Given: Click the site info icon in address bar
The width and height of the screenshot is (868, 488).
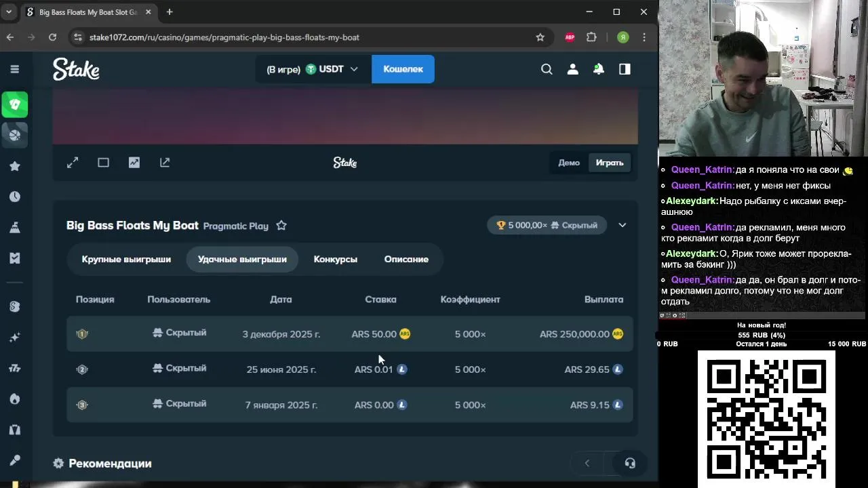Looking at the screenshot, I should [78, 37].
